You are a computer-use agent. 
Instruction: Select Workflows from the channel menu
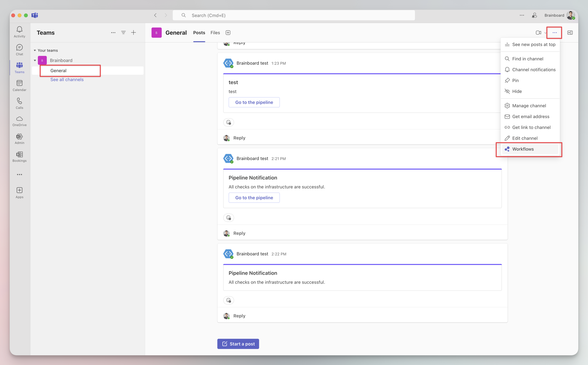point(523,149)
